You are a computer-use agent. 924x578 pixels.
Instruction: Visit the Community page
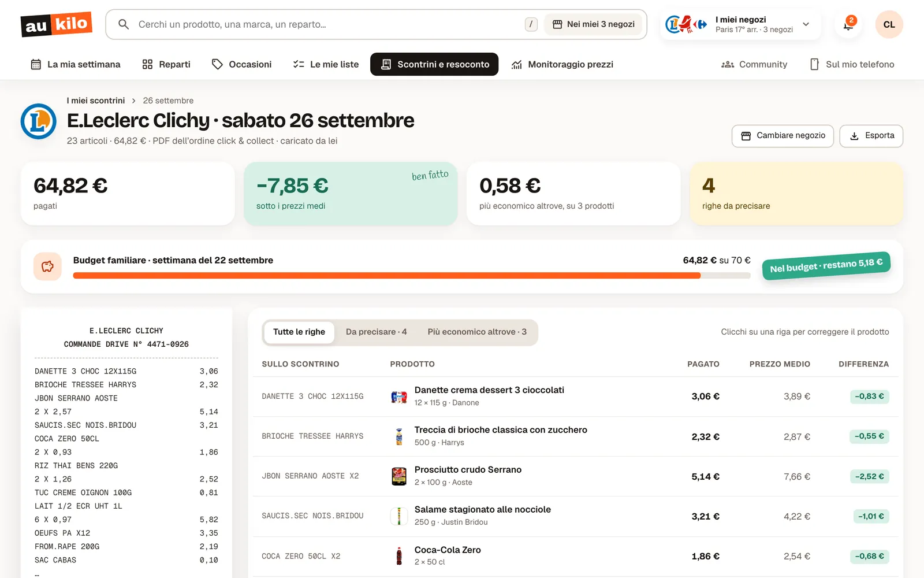tap(754, 64)
